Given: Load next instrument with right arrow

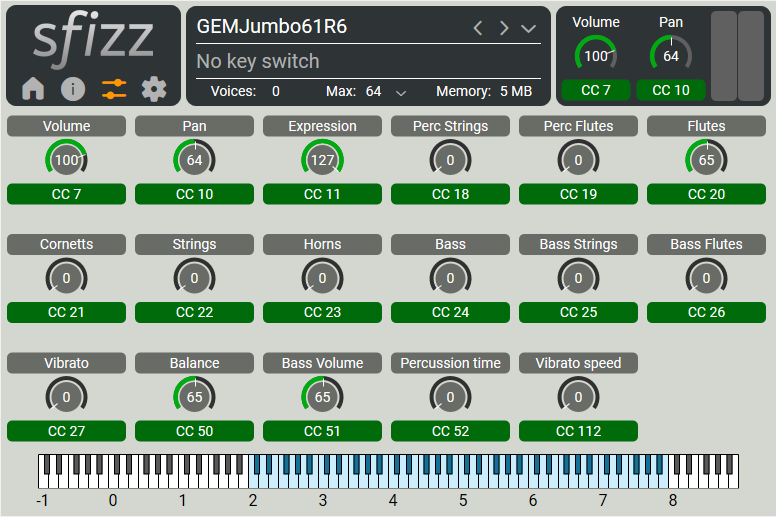Looking at the screenshot, I should [504, 28].
